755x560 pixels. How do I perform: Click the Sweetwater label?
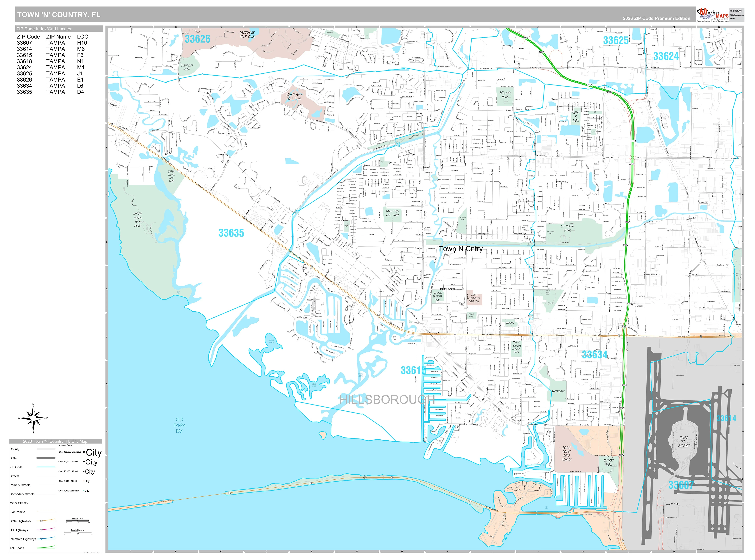click(x=558, y=392)
